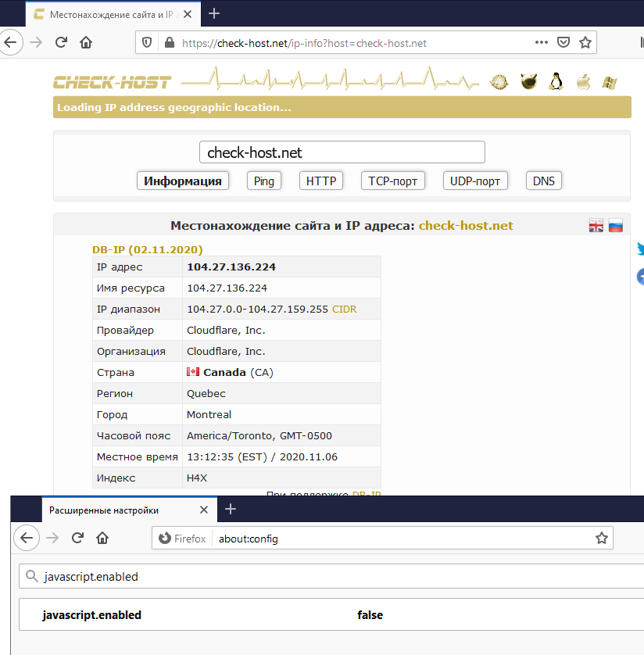Switch site language using the British flag
This screenshot has width=644, height=655.
tap(596, 226)
